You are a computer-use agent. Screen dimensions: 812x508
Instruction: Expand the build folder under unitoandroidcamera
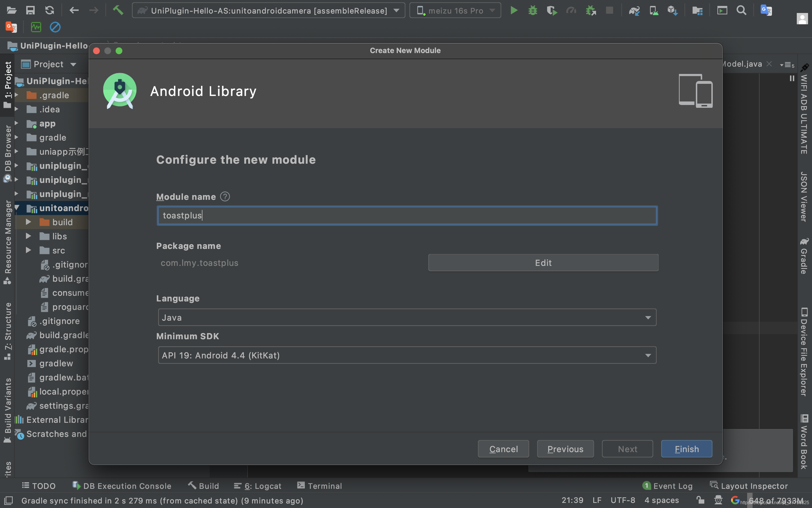point(28,222)
